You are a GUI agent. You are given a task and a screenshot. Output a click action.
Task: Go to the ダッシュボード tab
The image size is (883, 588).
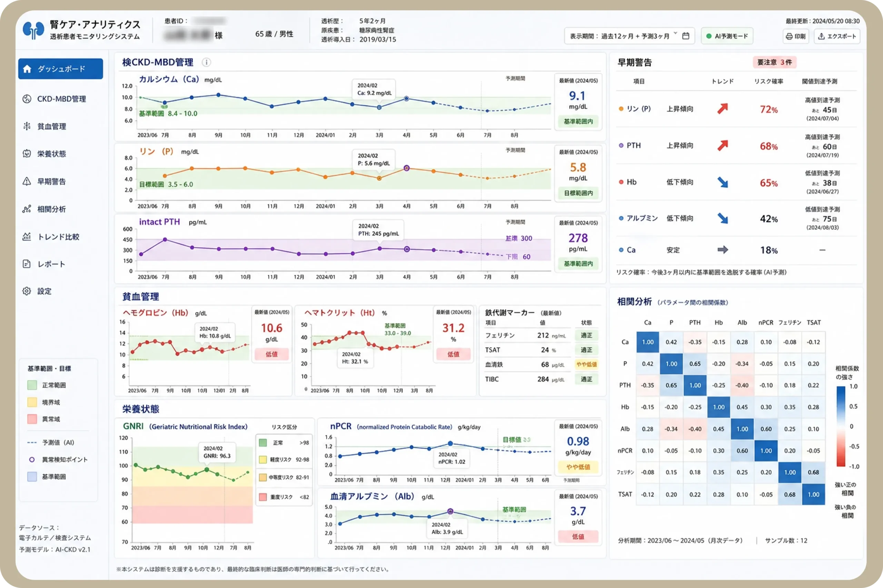(x=60, y=69)
